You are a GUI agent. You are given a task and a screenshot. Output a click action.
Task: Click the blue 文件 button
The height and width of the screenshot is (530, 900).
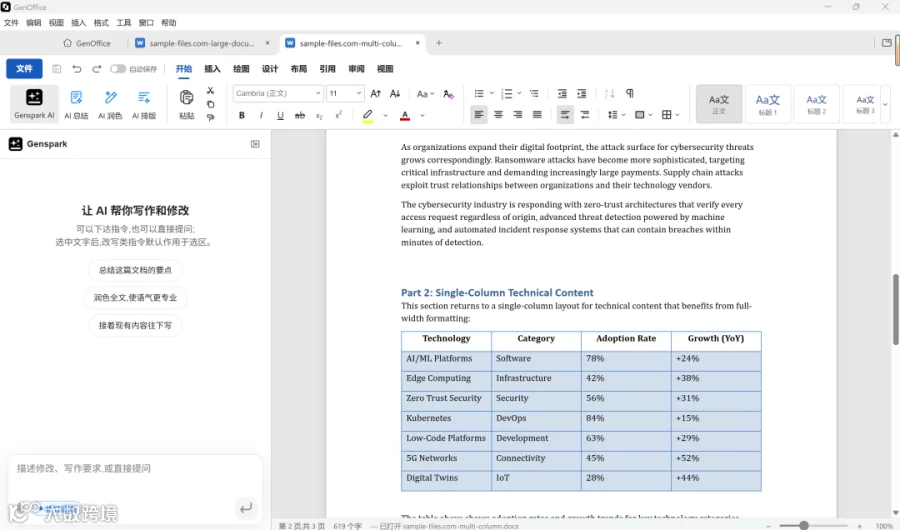pyautogui.click(x=24, y=68)
